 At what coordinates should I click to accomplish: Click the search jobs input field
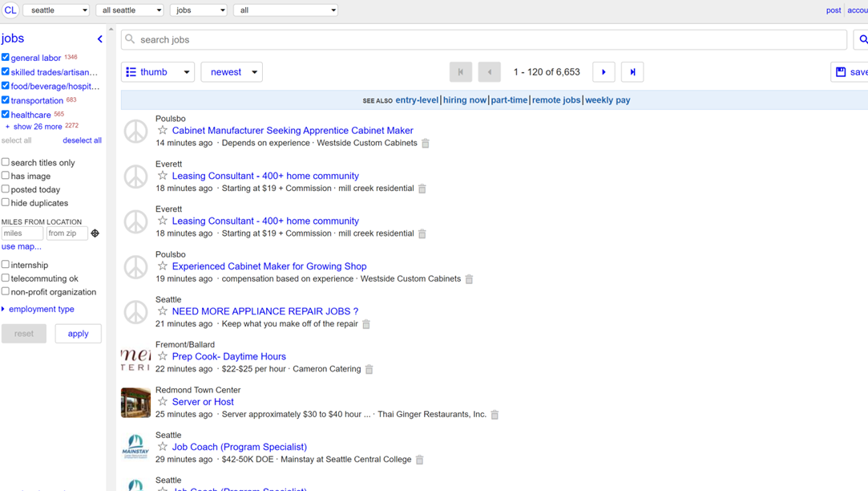(x=483, y=39)
